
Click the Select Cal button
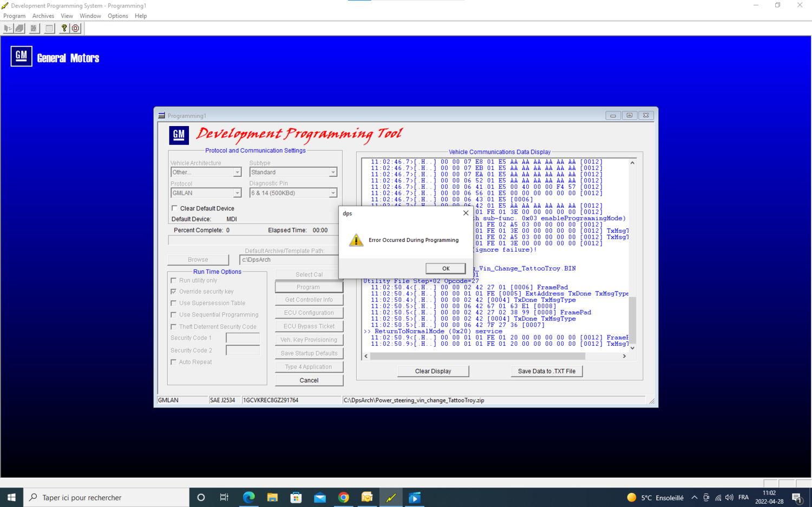point(309,275)
